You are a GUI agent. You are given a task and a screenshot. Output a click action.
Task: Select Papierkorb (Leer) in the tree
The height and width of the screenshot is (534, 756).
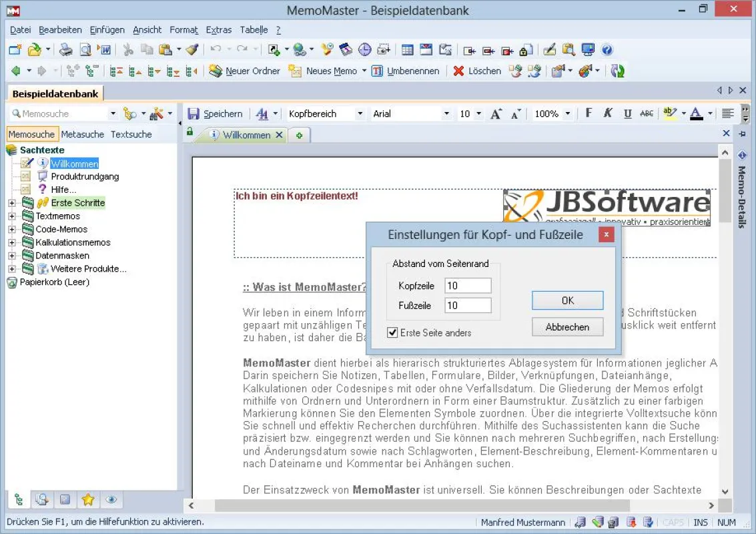click(x=55, y=282)
